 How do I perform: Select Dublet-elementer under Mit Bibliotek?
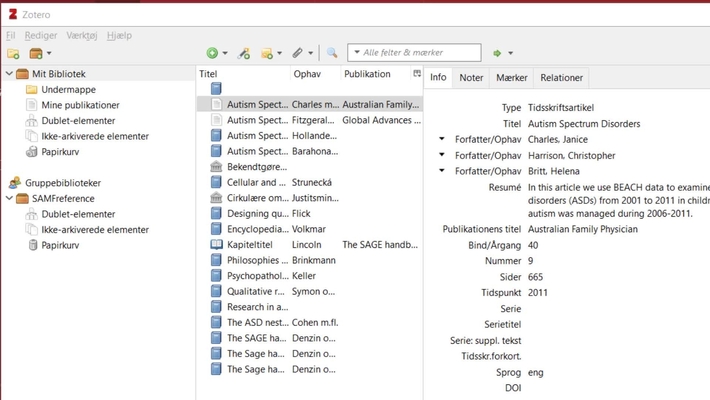click(x=78, y=120)
